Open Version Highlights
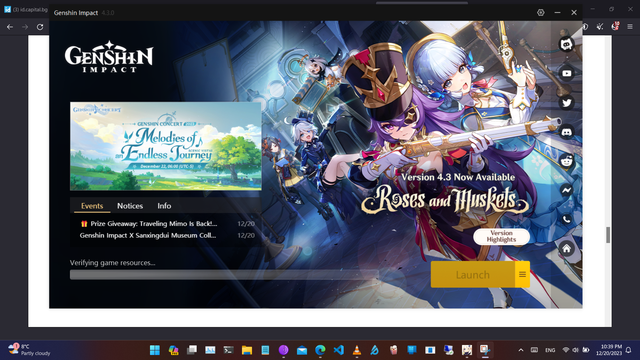Image resolution: width=640 pixels, height=360 pixels. 501,236
